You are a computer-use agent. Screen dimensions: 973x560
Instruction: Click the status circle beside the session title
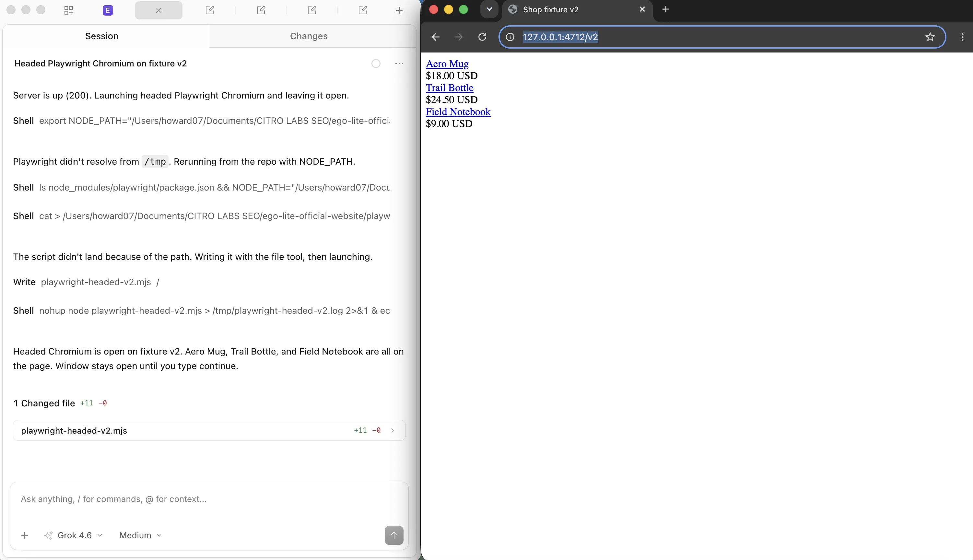coord(376,64)
